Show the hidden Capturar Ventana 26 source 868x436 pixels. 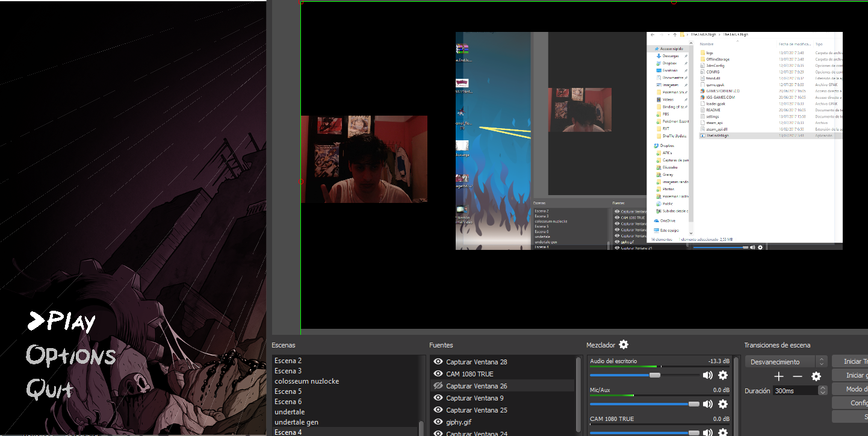pos(438,386)
